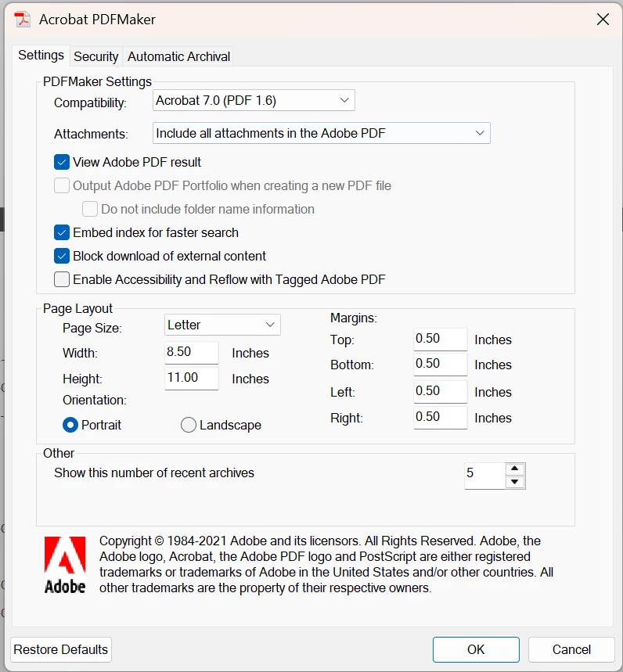Click the 'Show this number of recent archives' label
This screenshot has height=672, width=623.
[154, 473]
